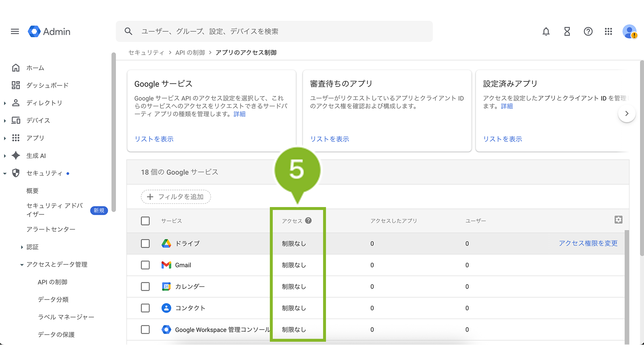Expand the Directory sidebar section
644x362 pixels.
5,103
